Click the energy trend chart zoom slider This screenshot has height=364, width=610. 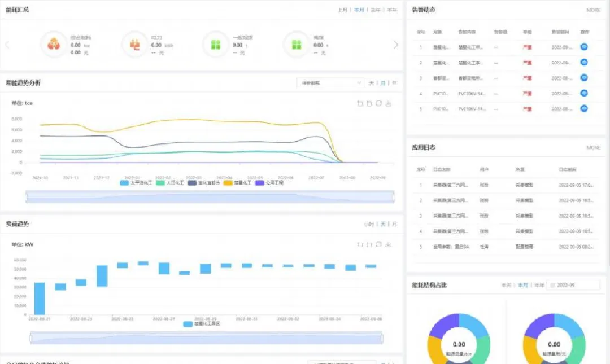tap(210, 196)
